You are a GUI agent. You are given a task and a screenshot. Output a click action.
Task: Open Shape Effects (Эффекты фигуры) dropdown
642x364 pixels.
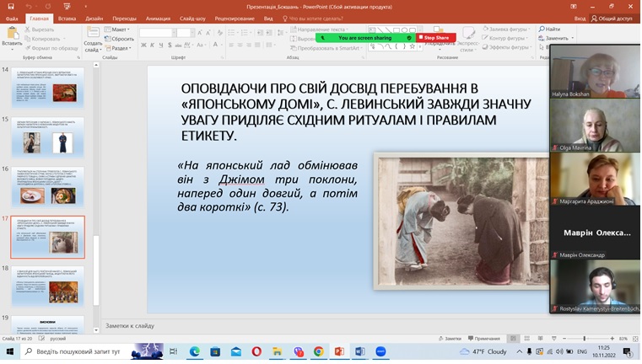(506, 47)
